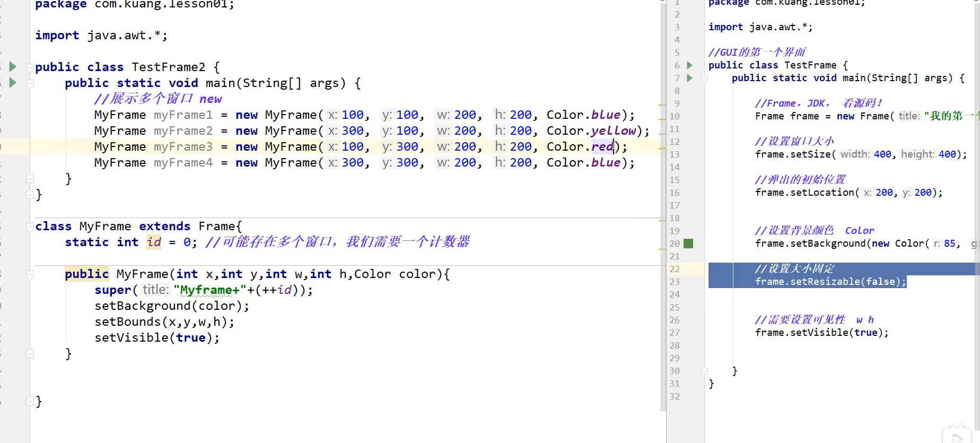980x443 pixels.
Task: Run the TestFrame class at line 6
Action: pos(689,65)
